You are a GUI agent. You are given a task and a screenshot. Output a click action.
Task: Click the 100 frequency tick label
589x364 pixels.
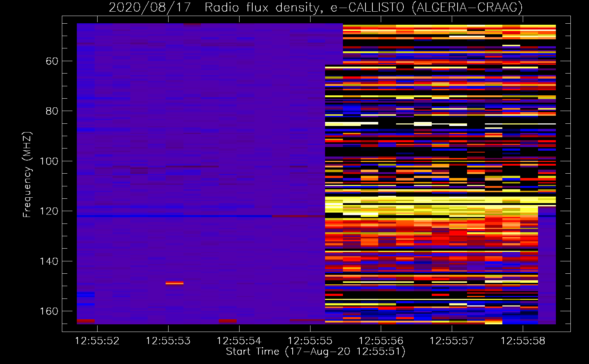point(49,161)
